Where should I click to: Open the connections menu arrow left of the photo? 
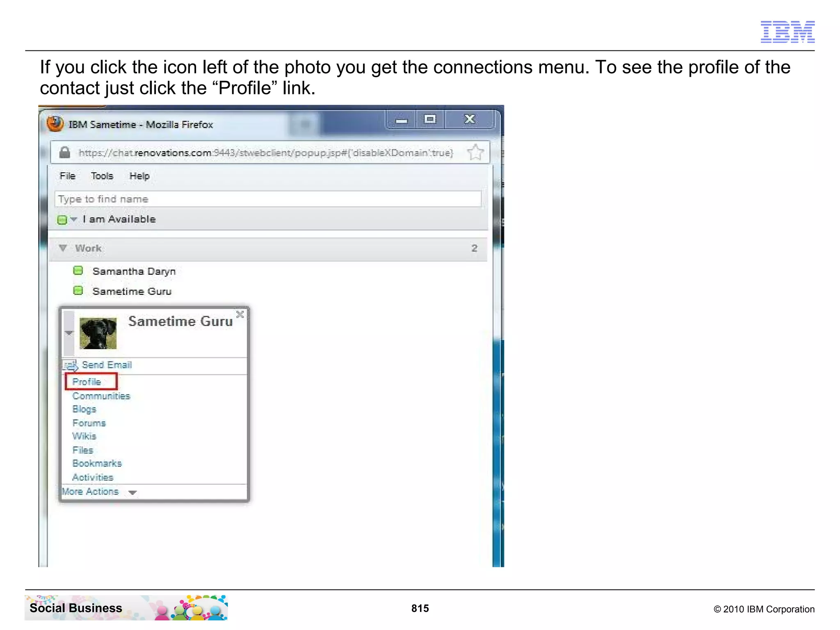[69, 333]
